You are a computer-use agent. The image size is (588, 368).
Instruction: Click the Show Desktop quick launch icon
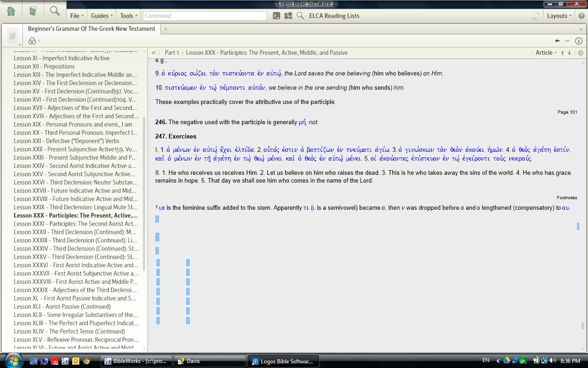coord(33,361)
